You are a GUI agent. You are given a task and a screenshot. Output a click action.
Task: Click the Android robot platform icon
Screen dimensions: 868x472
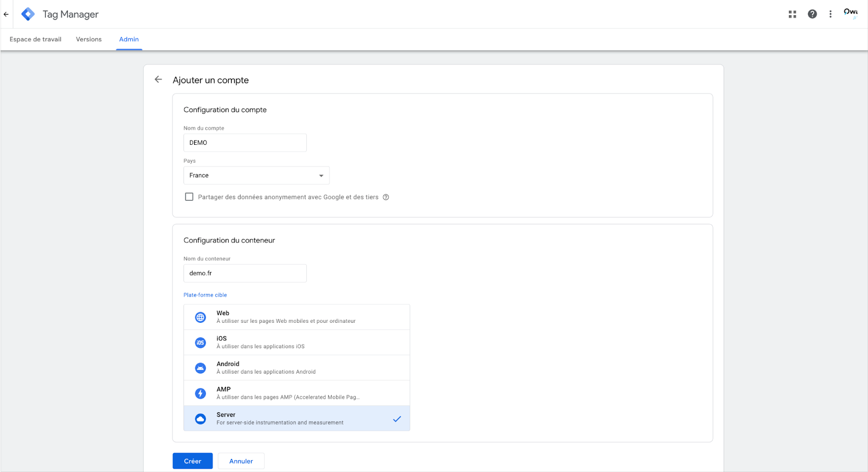(x=201, y=368)
